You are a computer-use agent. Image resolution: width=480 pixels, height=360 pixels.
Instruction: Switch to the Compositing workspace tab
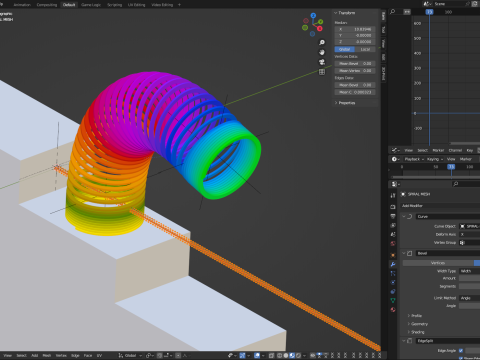pyautogui.click(x=47, y=5)
